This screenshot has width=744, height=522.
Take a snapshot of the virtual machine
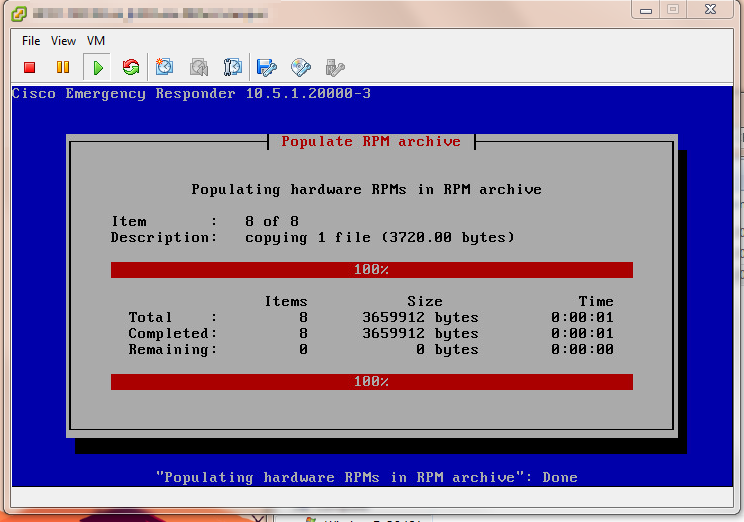(164, 67)
